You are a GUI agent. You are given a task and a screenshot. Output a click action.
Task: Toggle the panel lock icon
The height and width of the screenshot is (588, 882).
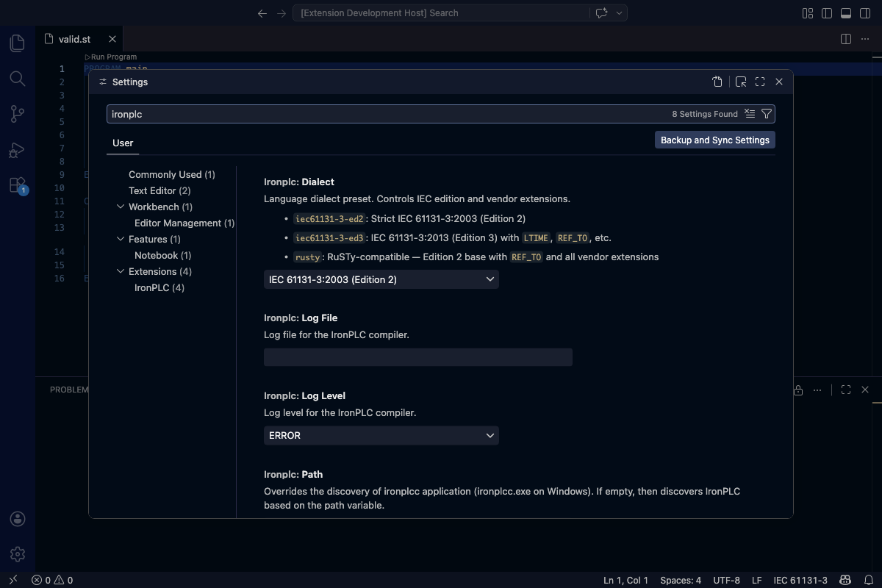(x=798, y=390)
